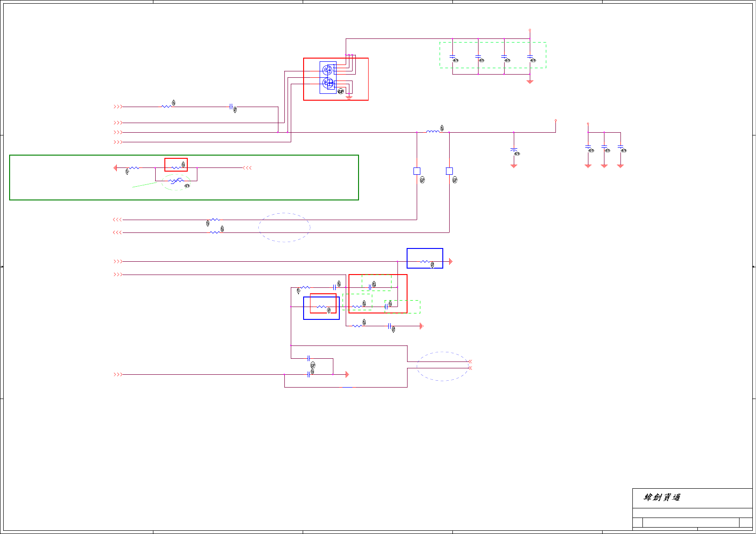Screen dimensions: 756x534
Task: Select the left square pad below the inductor
Action: (417, 171)
